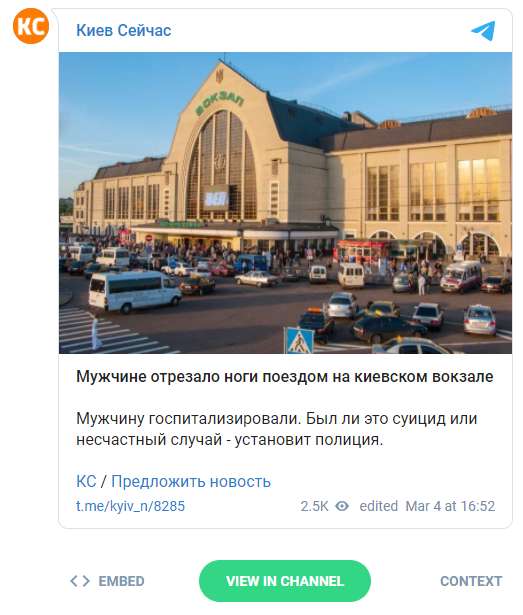Open the Киев Сейчас channel name link
The width and height of the screenshot is (523, 615).
pos(124,30)
